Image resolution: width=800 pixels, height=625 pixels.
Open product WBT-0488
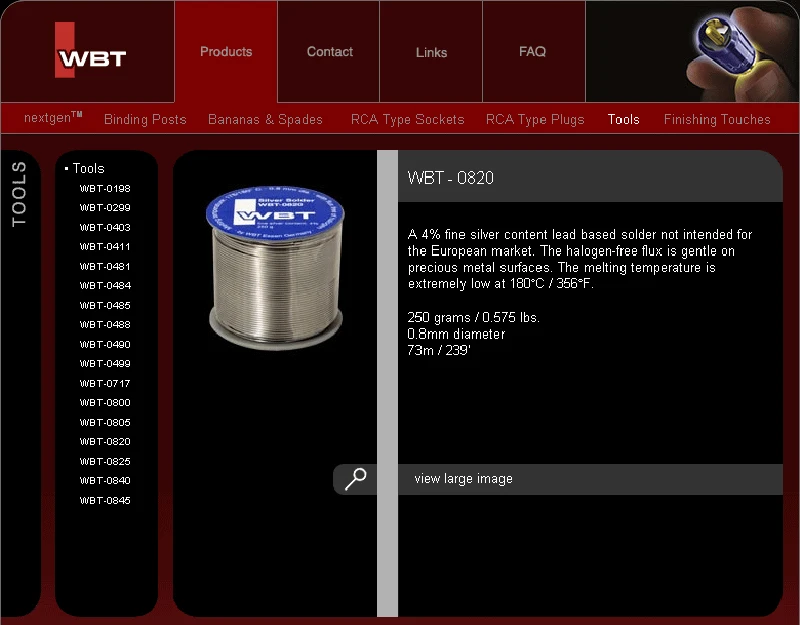click(105, 324)
